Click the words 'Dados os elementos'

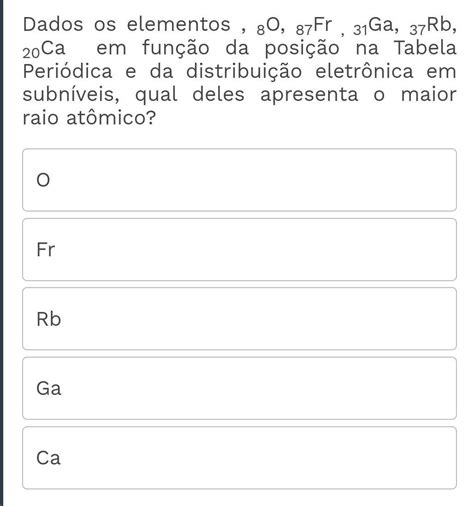coord(126,24)
